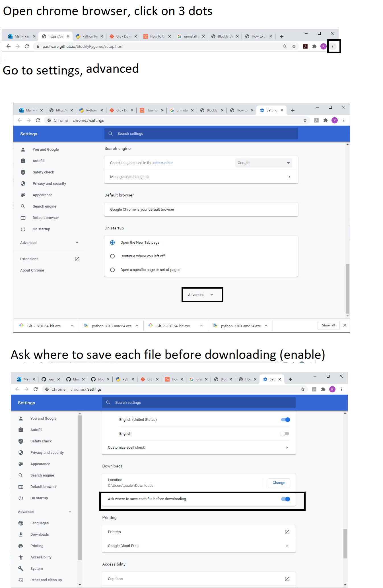Select Privacy and security beside Search engine settings
The image size is (383, 588).
[x=49, y=184]
